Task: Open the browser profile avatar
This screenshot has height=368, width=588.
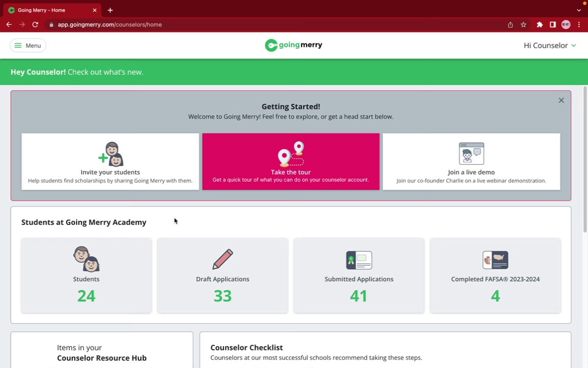Action: (566, 25)
